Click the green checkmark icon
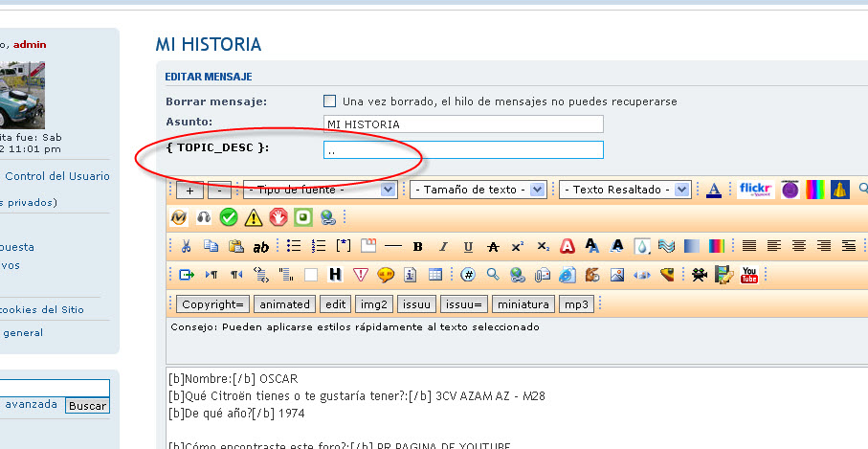The image size is (868, 449). [x=228, y=217]
